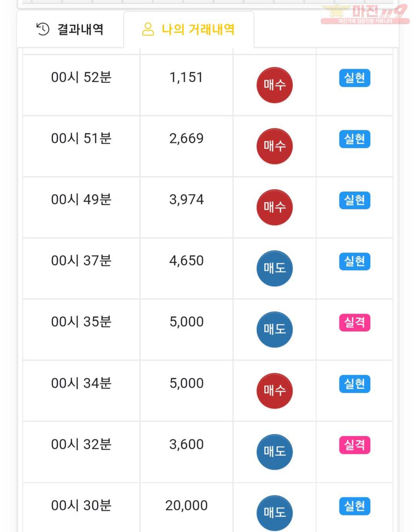This screenshot has height=532, width=414.
Task: Open the 나의 거래내역 tab
Action: [x=189, y=30]
